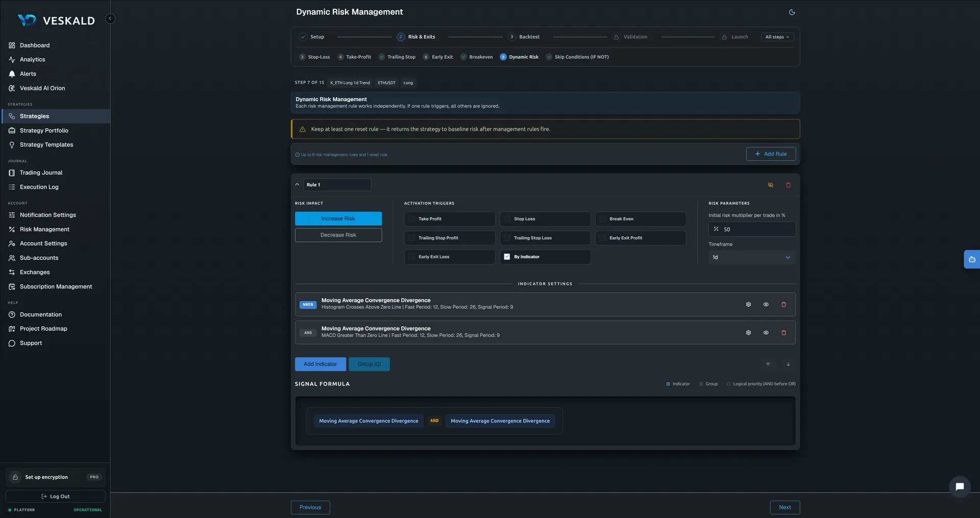Go to the Stop-Loss sub-step
This screenshot has height=518, width=980.
tap(314, 57)
